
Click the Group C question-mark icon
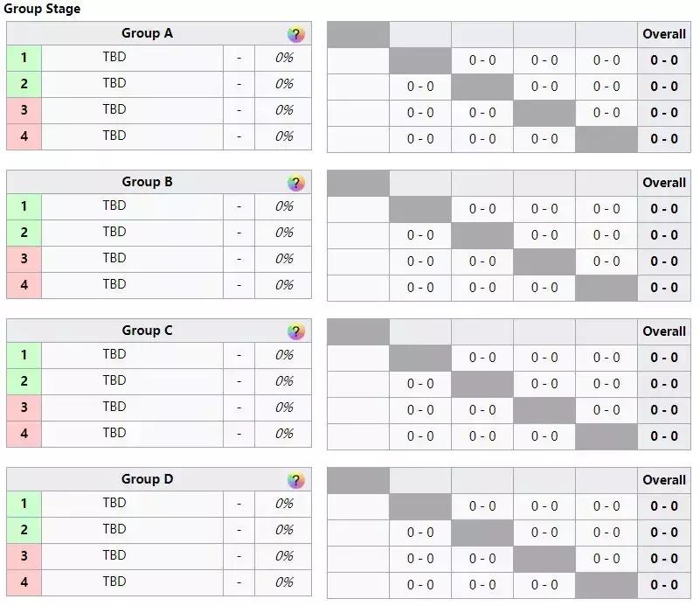click(296, 332)
